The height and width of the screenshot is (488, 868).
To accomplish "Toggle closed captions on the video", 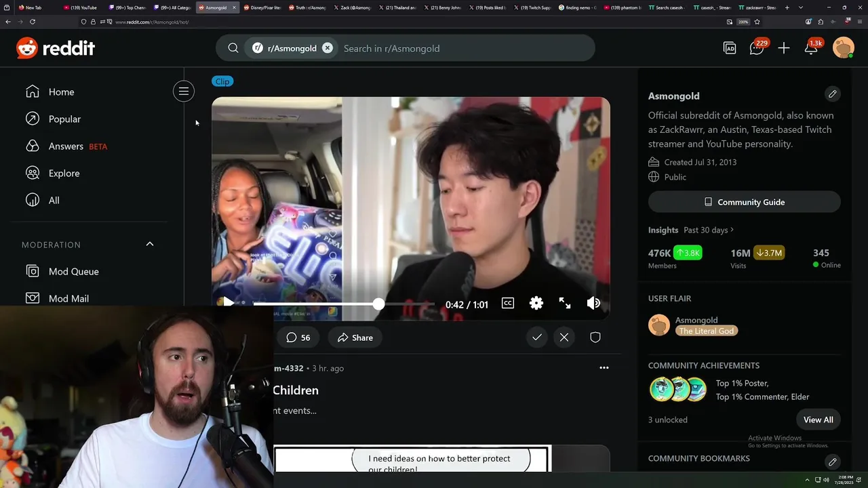I will (508, 303).
